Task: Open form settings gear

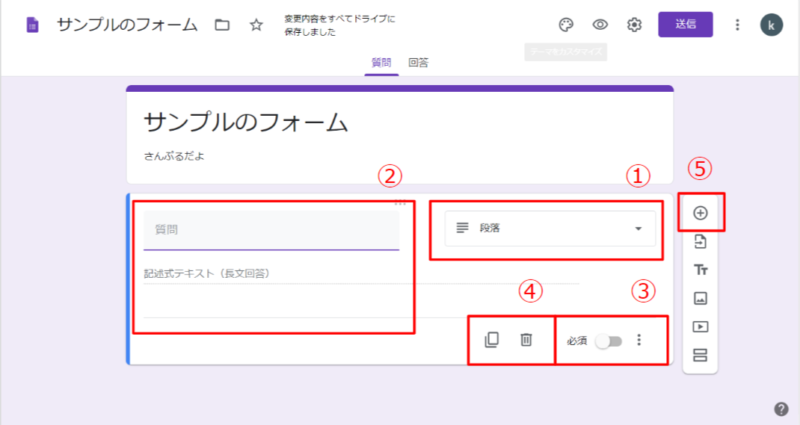Action: [x=633, y=25]
